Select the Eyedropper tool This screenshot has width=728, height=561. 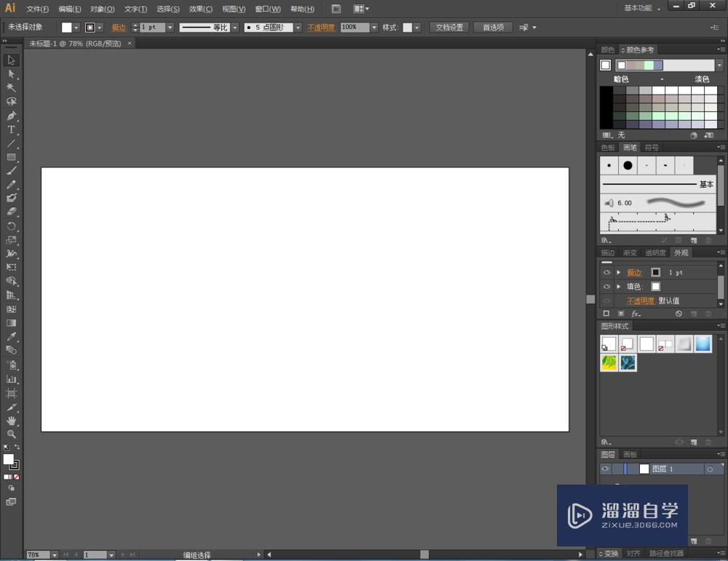pos(11,336)
